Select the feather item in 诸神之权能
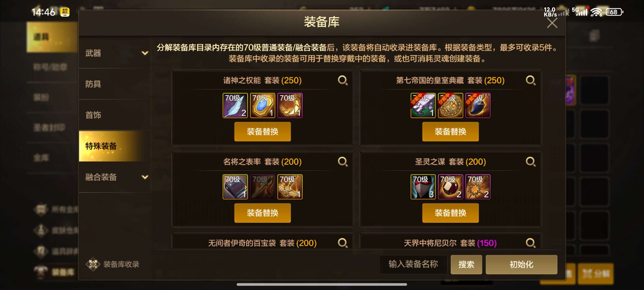 click(x=235, y=106)
